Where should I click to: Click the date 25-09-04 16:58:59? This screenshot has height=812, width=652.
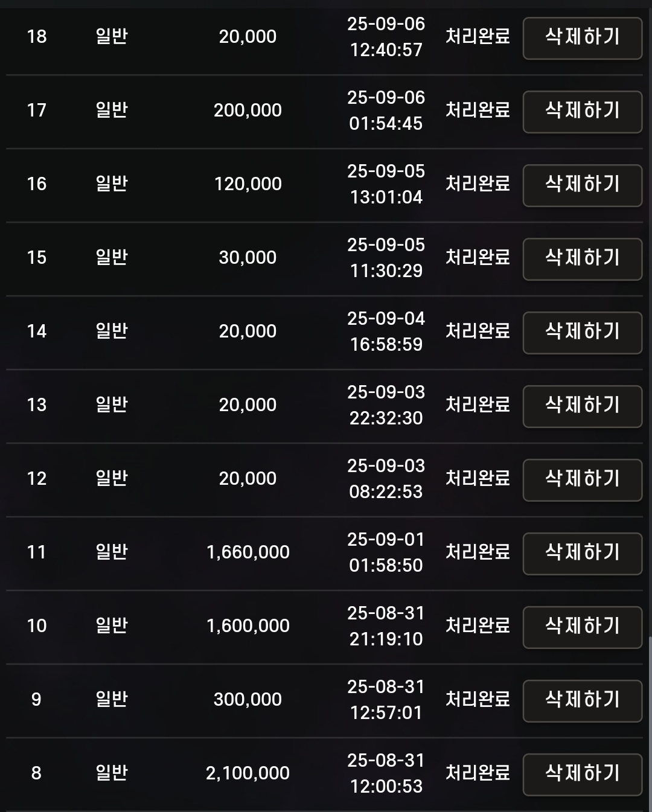pyautogui.click(x=386, y=331)
